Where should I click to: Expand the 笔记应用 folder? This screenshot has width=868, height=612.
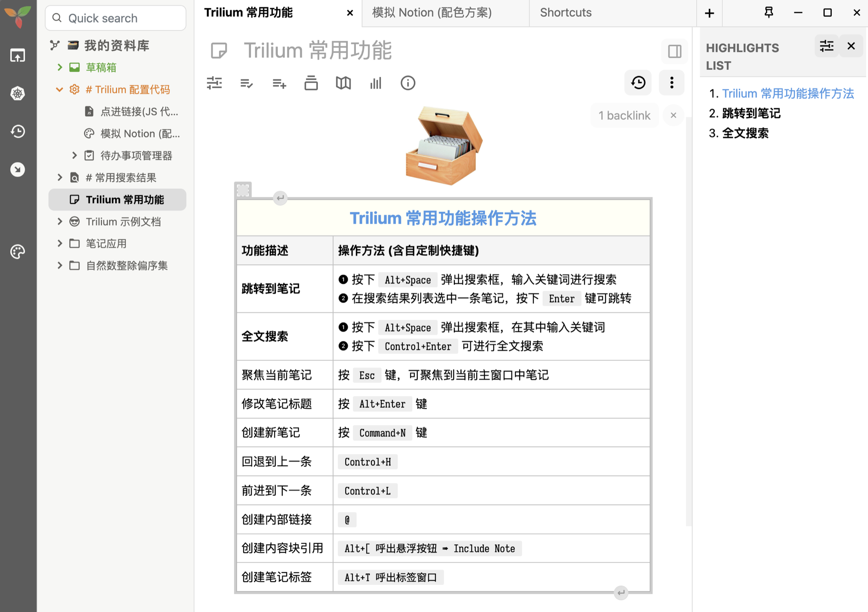coord(60,244)
